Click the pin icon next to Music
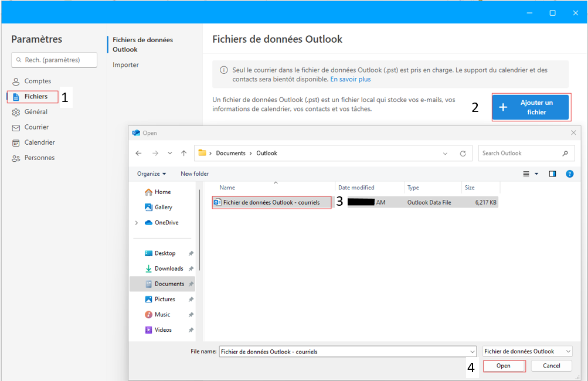Image resolution: width=588 pixels, height=381 pixels. coord(191,315)
